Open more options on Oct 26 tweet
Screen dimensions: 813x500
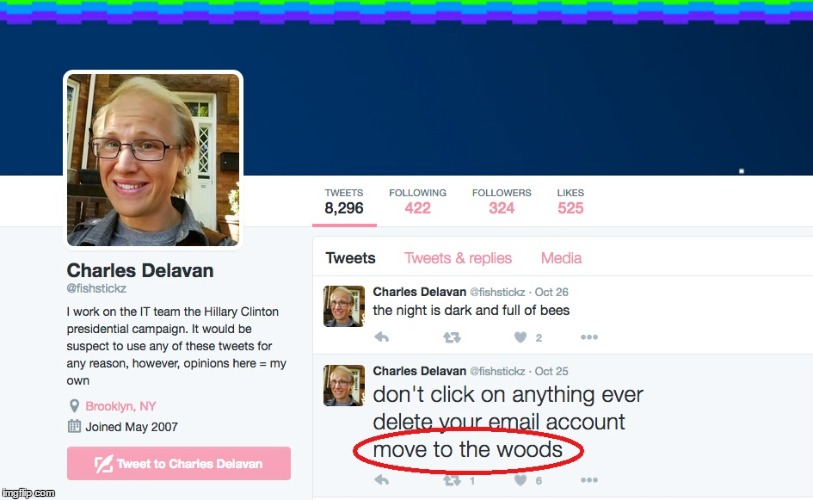pyautogui.click(x=589, y=337)
